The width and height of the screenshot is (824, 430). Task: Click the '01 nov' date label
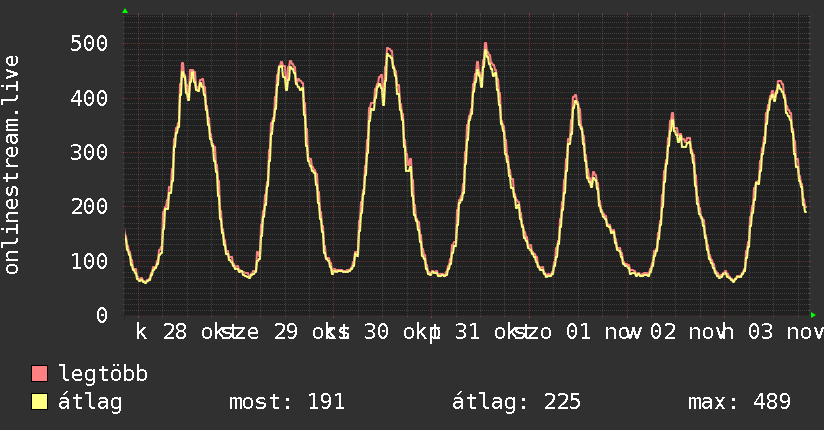[x=602, y=332]
